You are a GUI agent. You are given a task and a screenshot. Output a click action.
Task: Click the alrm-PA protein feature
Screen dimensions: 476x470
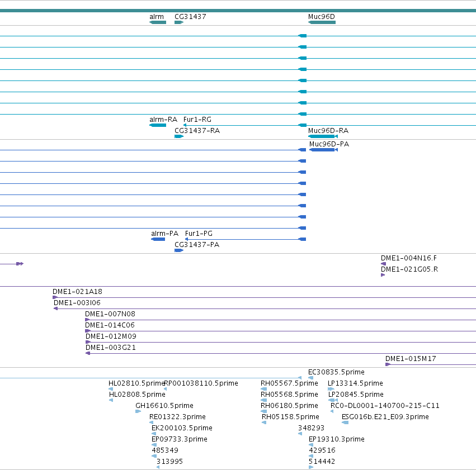click(158, 239)
